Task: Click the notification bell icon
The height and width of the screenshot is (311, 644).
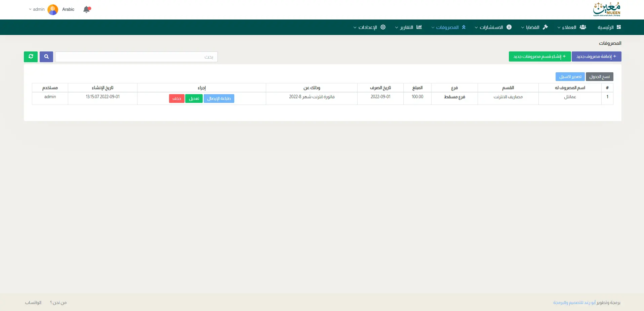Action: pos(87,9)
